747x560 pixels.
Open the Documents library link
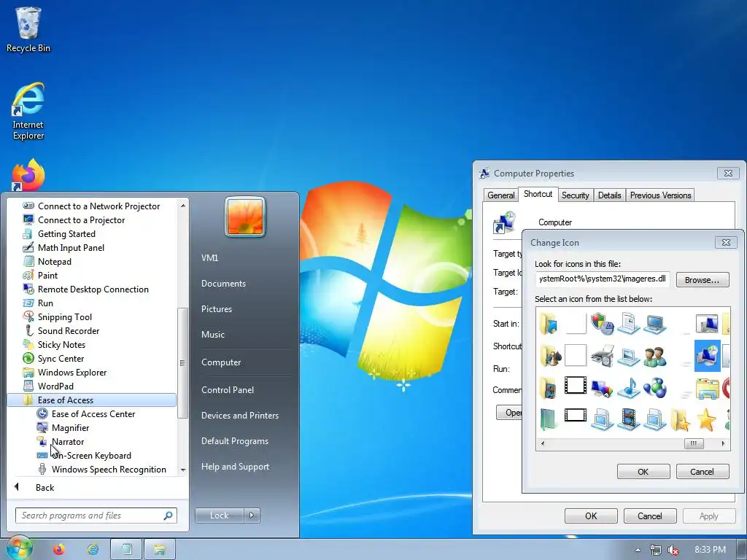click(x=223, y=284)
